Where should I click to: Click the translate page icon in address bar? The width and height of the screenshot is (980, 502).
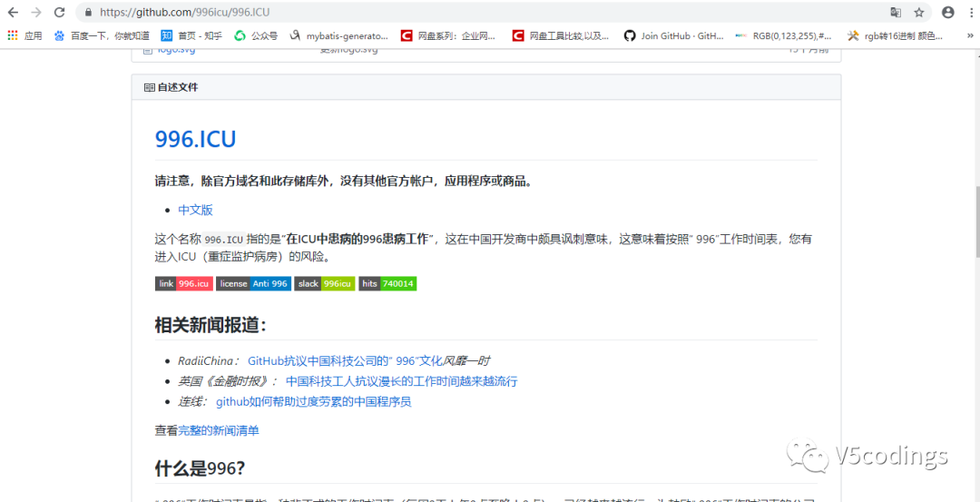[x=896, y=13]
